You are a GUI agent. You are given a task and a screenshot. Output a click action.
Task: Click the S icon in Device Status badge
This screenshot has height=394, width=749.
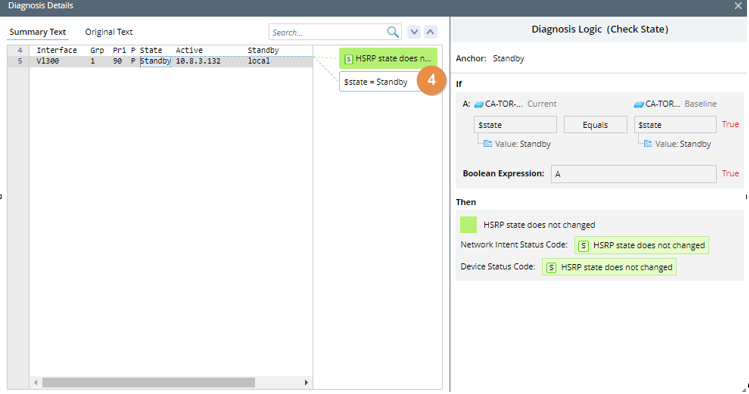coord(551,267)
